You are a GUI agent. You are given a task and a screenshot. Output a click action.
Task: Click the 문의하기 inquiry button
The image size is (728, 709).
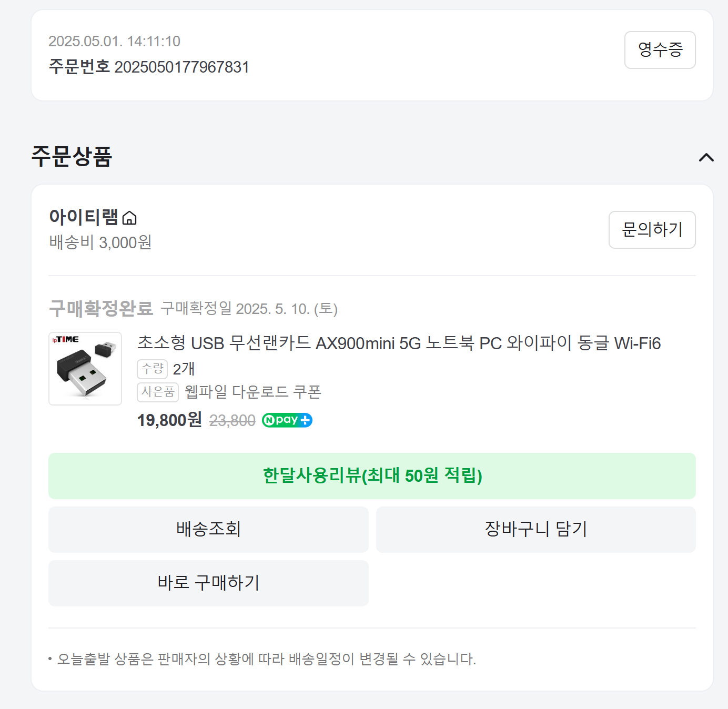point(652,230)
